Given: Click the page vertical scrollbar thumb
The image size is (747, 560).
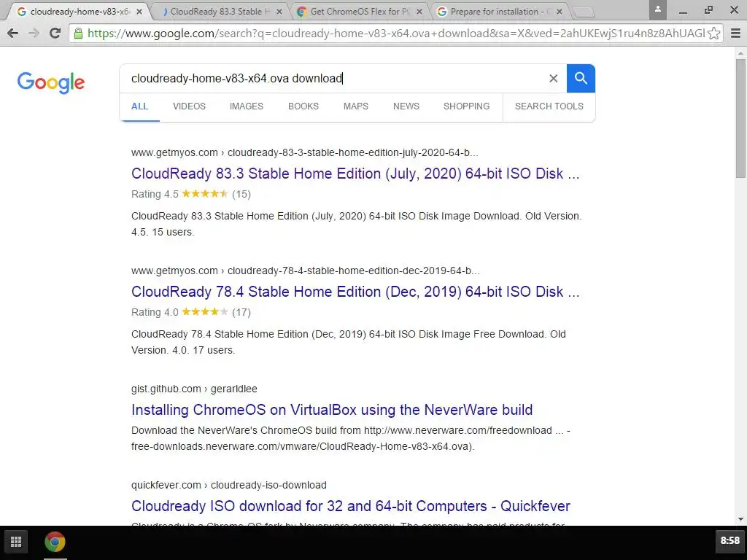Looking at the screenshot, I should pyautogui.click(x=741, y=118).
